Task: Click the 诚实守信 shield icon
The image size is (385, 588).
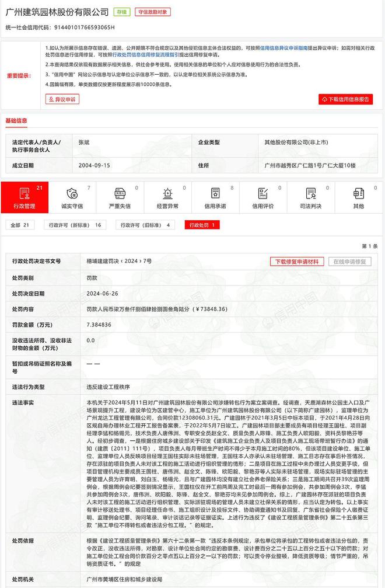Action: 72,193
